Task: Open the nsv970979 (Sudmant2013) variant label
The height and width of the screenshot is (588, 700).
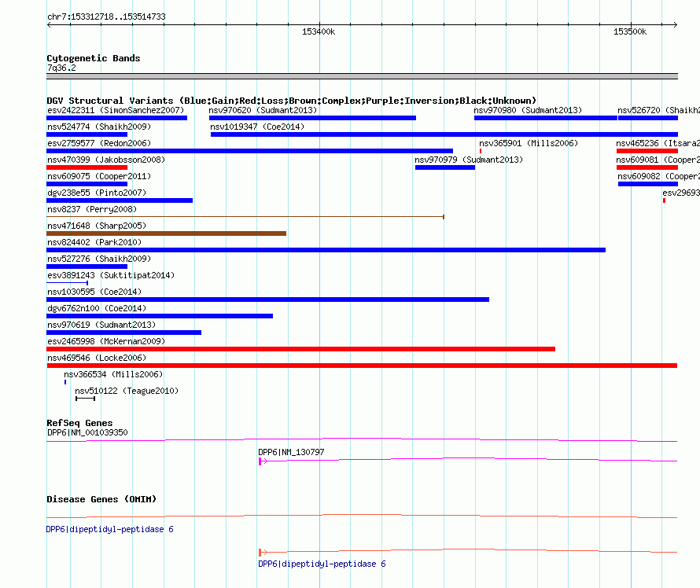Action: coord(469,160)
